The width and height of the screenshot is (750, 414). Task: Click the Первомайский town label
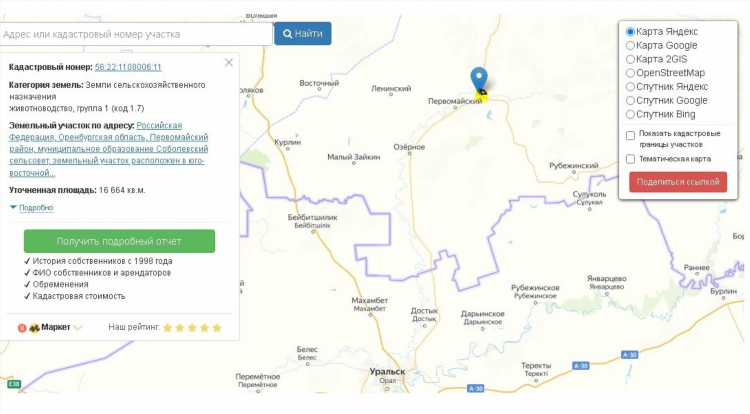[x=455, y=101]
